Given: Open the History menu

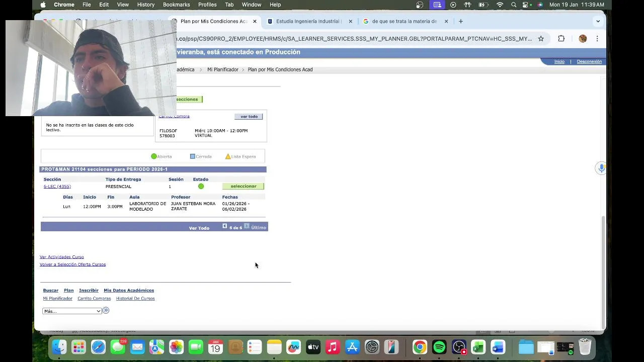Looking at the screenshot, I should (x=146, y=5).
